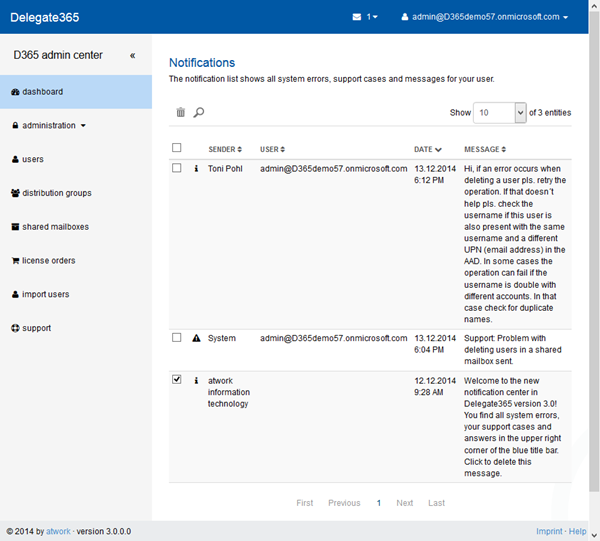Click the group icon beside distribution groups

click(15, 193)
